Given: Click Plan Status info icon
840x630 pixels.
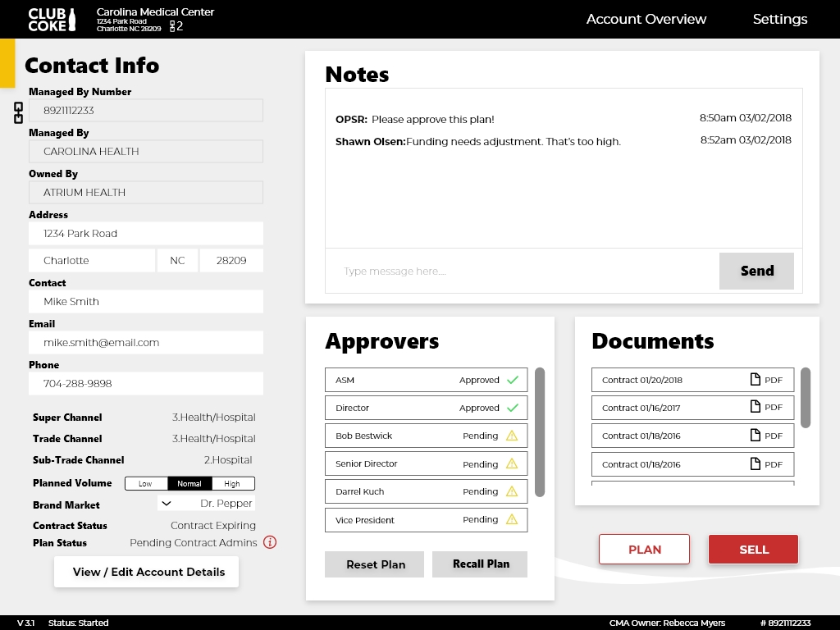Looking at the screenshot, I should [x=270, y=542].
